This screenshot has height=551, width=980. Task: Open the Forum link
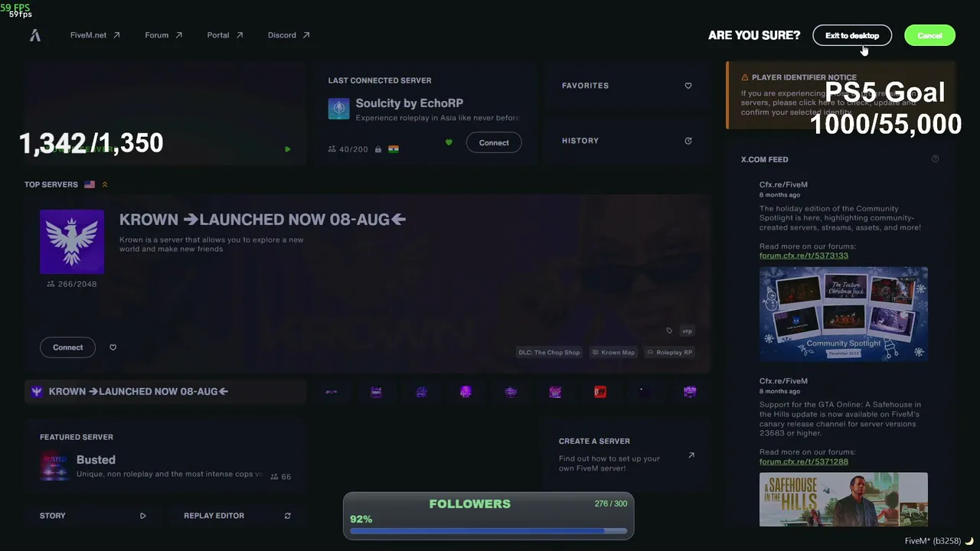[164, 35]
